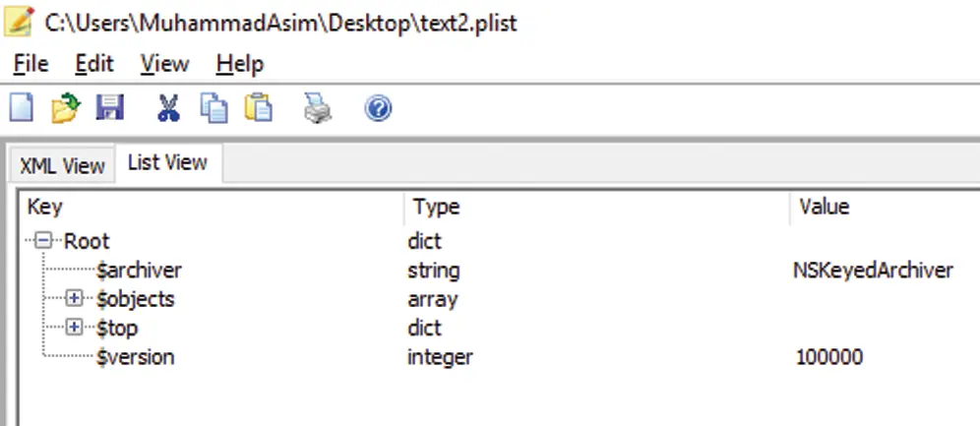Open a file with the folder icon

pyautogui.click(x=66, y=107)
